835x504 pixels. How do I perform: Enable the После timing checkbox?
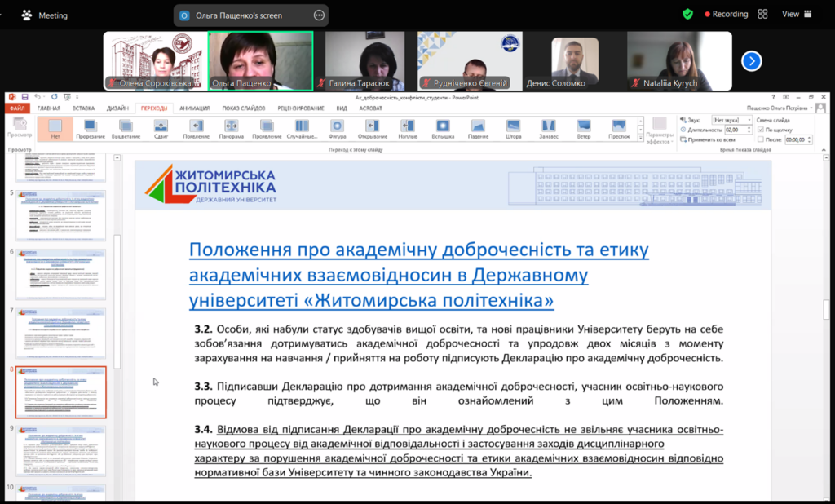(x=761, y=139)
